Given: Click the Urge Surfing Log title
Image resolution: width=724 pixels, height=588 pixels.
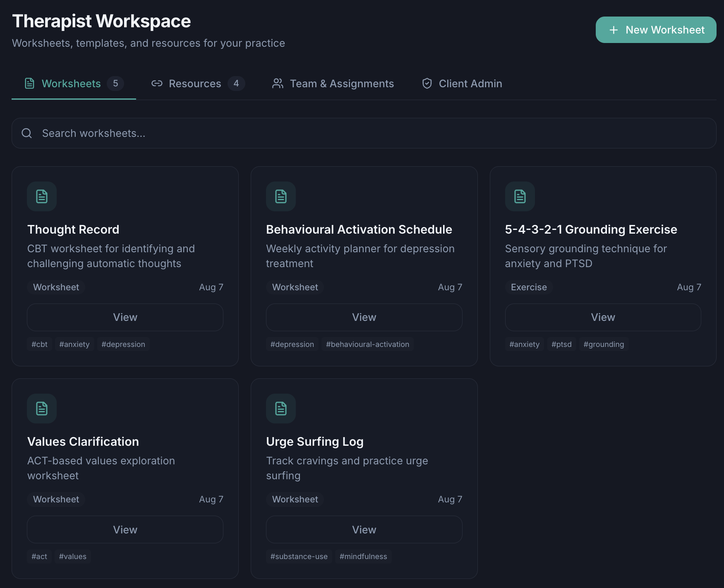Looking at the screenshot, I should [315, 442].
